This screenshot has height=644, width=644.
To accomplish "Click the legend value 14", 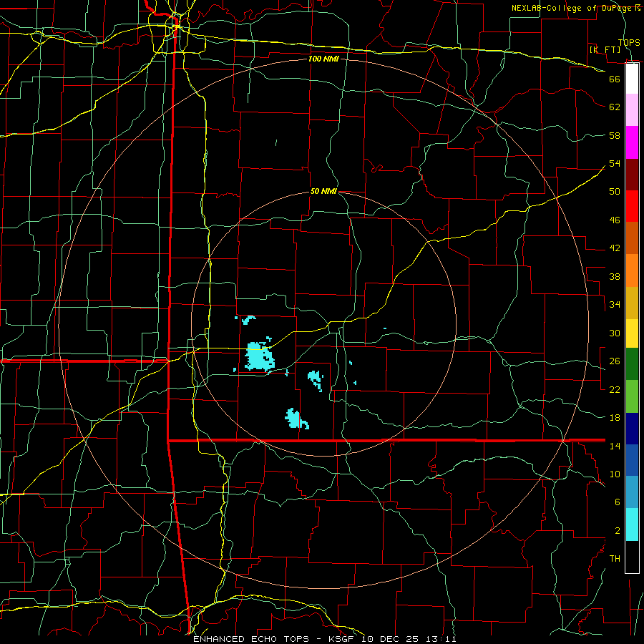I will (x=615, y=446).
